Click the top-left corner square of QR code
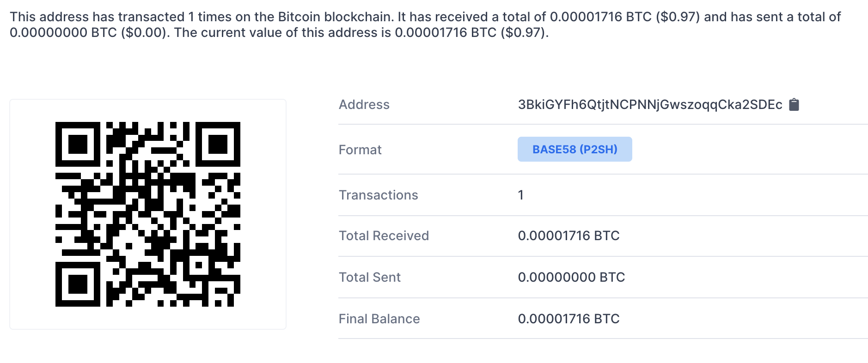The image size is (868, 363). (x=78, y=144)
